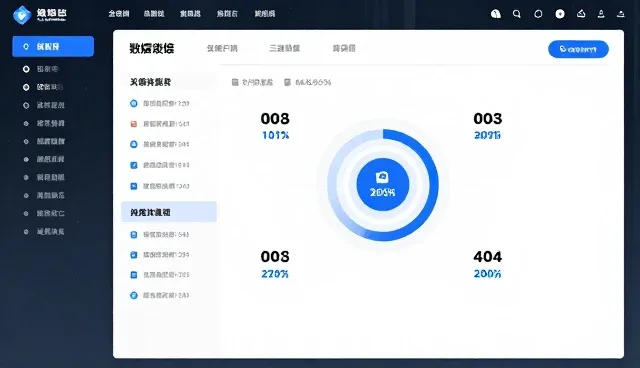Select the fourth item in top navigation bar
This screenshot has width=640, height=368.
(x=227, y=14)
